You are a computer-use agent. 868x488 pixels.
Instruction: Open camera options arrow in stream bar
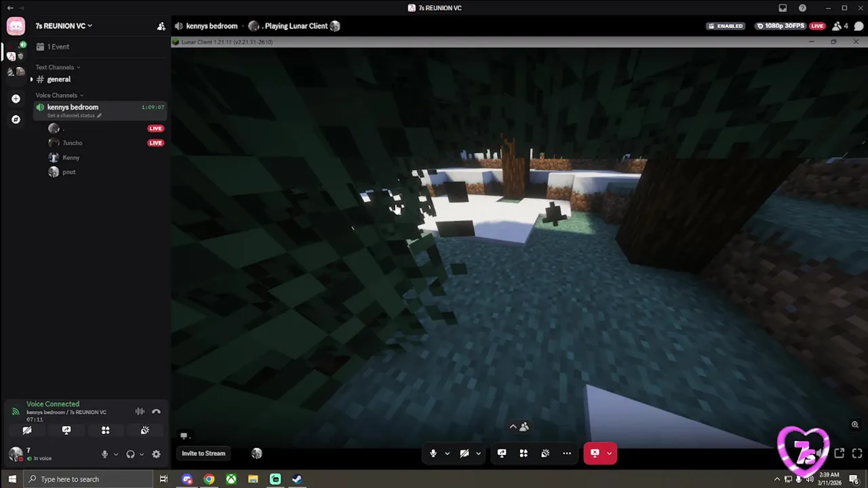coord(478,453)
